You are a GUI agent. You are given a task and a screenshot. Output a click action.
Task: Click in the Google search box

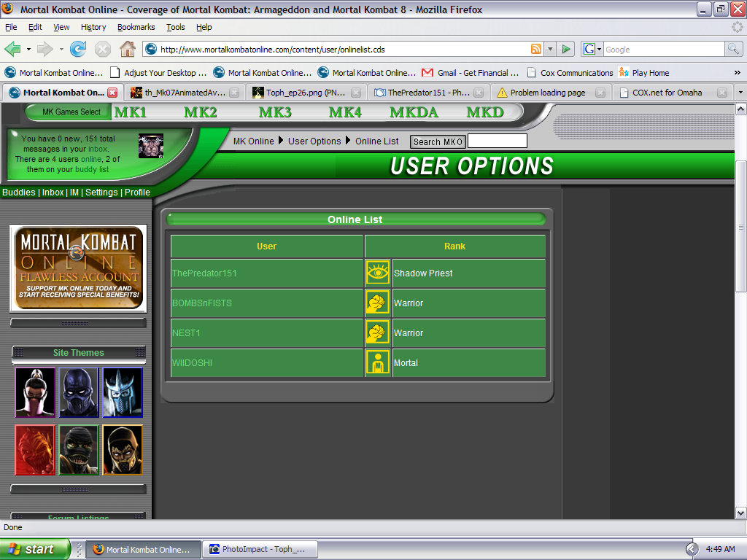coord(664,49)
